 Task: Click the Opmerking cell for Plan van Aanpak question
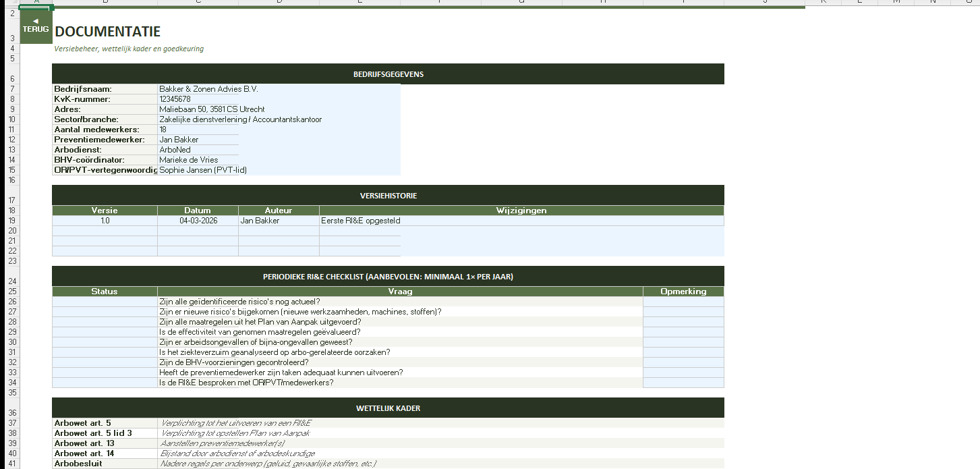pyautogui.click(x=683, y=322)
